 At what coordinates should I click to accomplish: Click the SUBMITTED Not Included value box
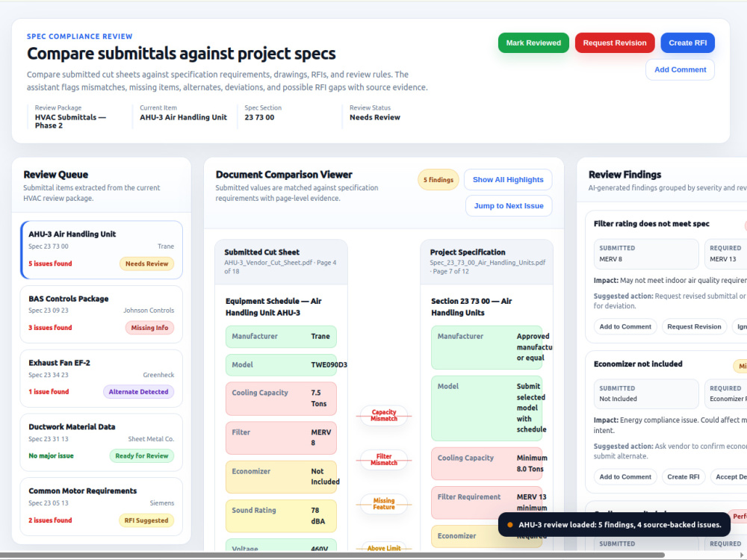646,393
